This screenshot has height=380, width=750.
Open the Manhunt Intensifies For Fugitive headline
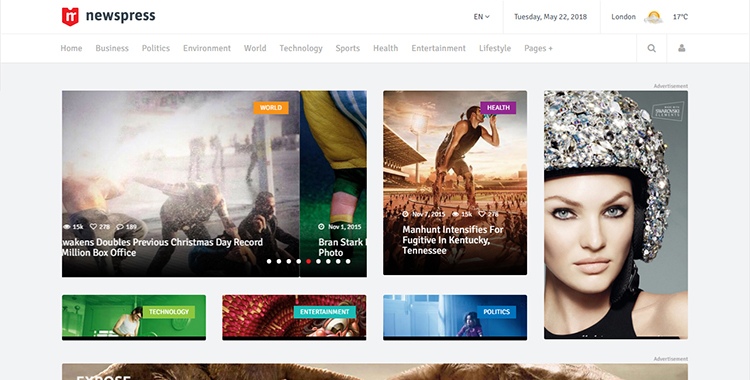click(452, 240)
